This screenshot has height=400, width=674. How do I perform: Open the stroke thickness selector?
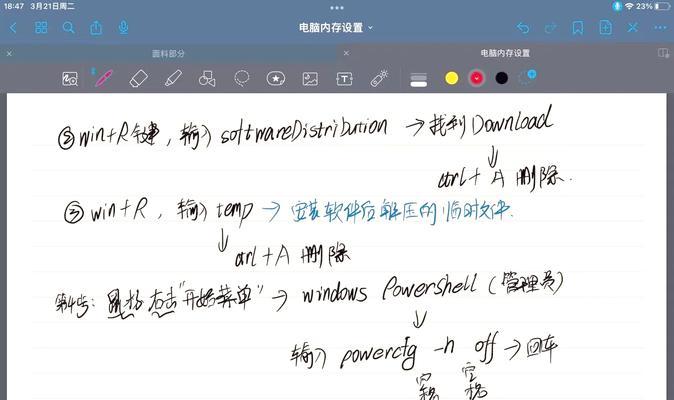tap(419, 79)
